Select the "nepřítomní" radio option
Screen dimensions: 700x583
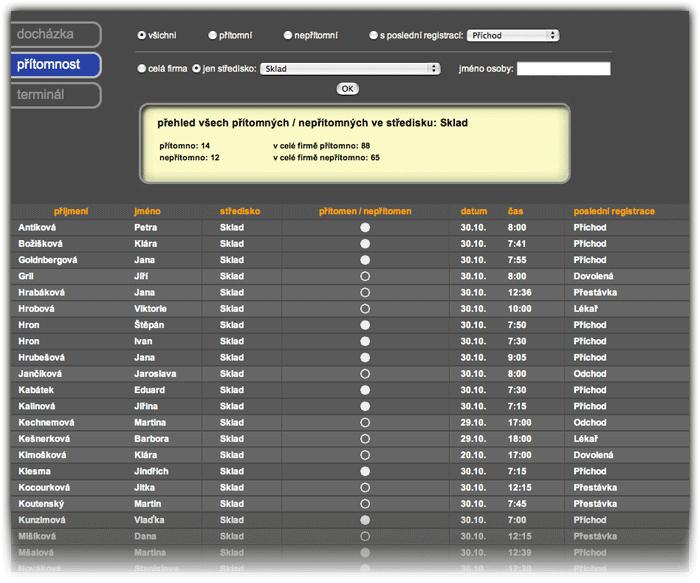click(287, 35)
